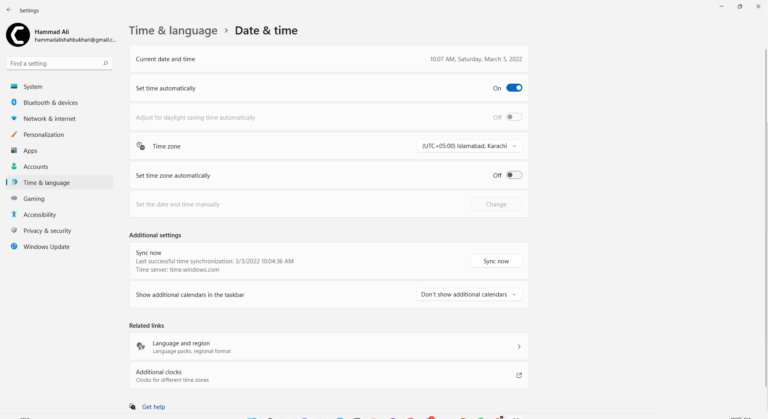Click the Windows Update sidebar icon
768x419 pixels.
click(x=14, y=246)
